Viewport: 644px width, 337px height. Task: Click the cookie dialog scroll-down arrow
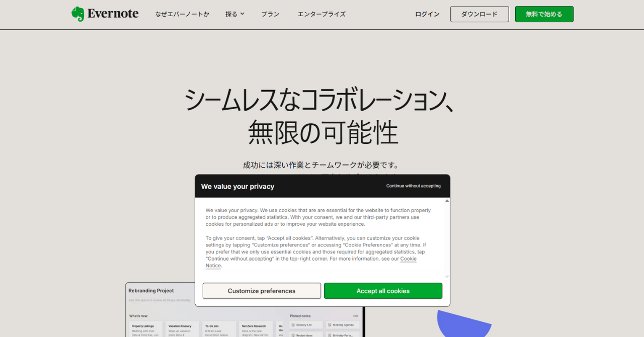click(x=447, y=276)
